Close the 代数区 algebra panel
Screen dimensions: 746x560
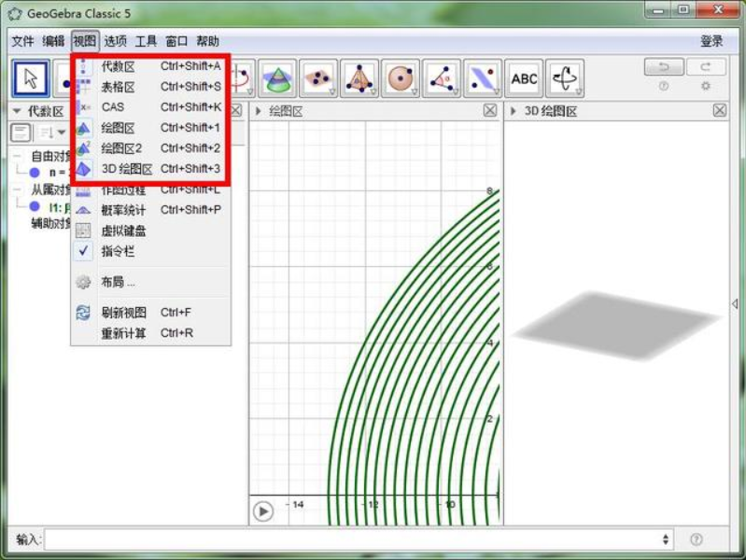[x=236, y=111]
